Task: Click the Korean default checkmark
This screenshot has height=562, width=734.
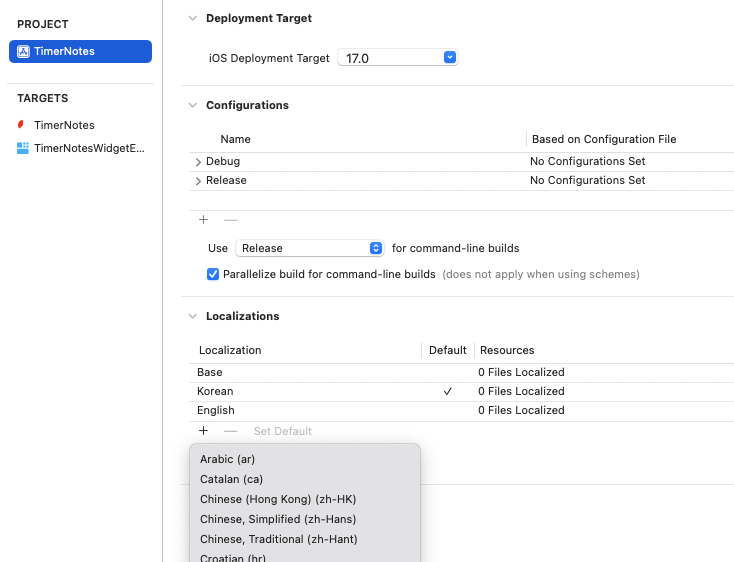Action: (448, 391)
